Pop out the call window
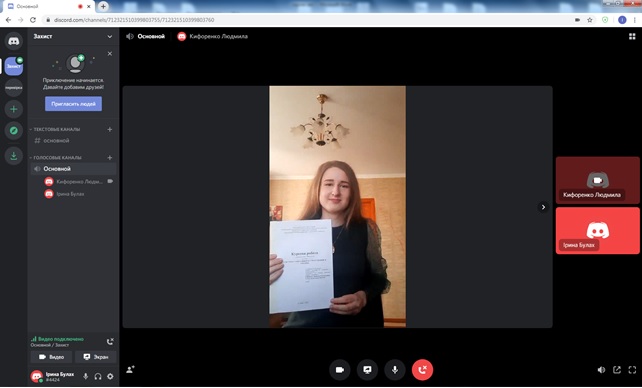Viewport: 642px width, 388px height. coord(617,370)
